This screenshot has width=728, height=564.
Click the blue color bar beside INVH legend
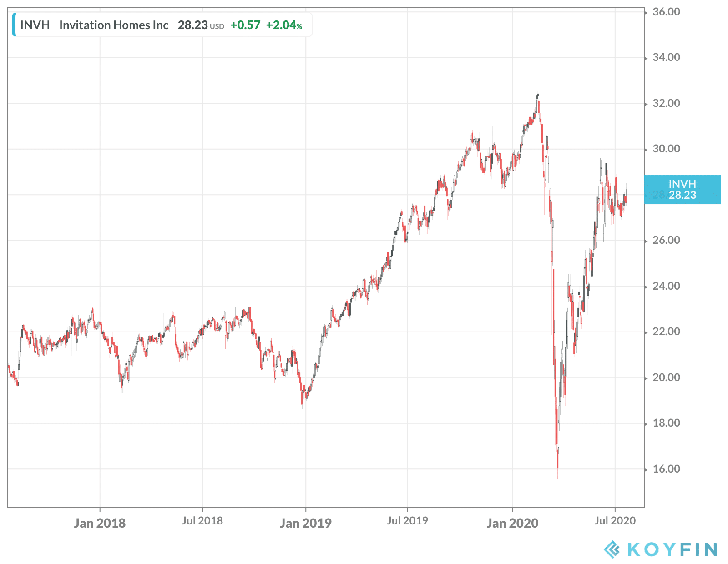14,25
